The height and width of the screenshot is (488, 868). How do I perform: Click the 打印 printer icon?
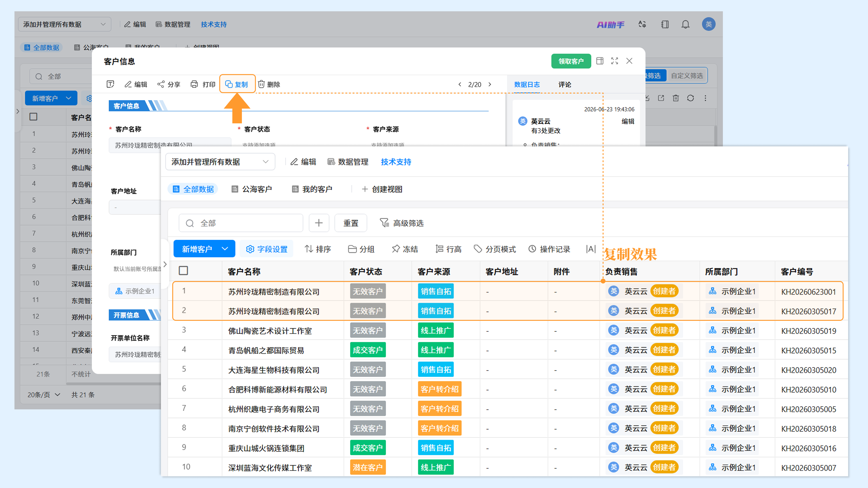click(194, 84)
